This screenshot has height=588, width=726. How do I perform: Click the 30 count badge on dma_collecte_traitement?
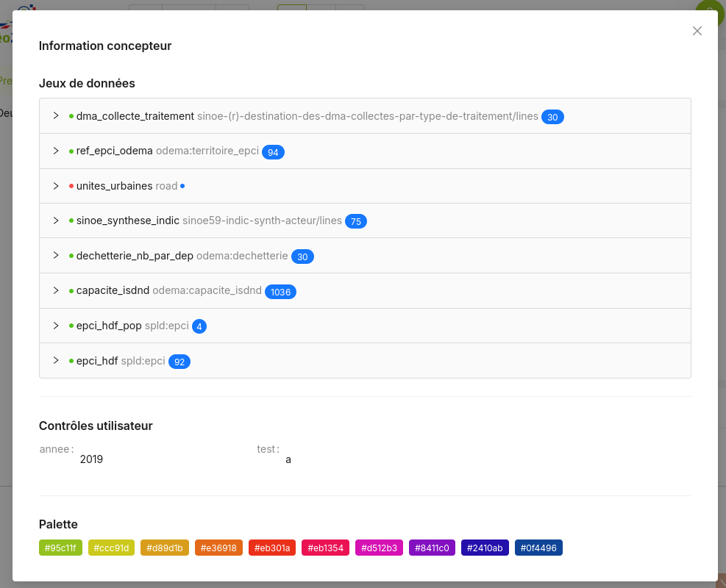(x=552, y=117)
